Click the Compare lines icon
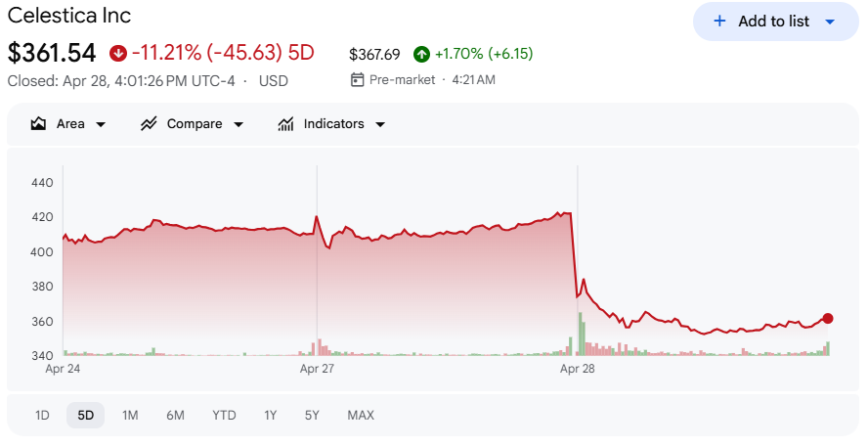 tap(149, 124)
